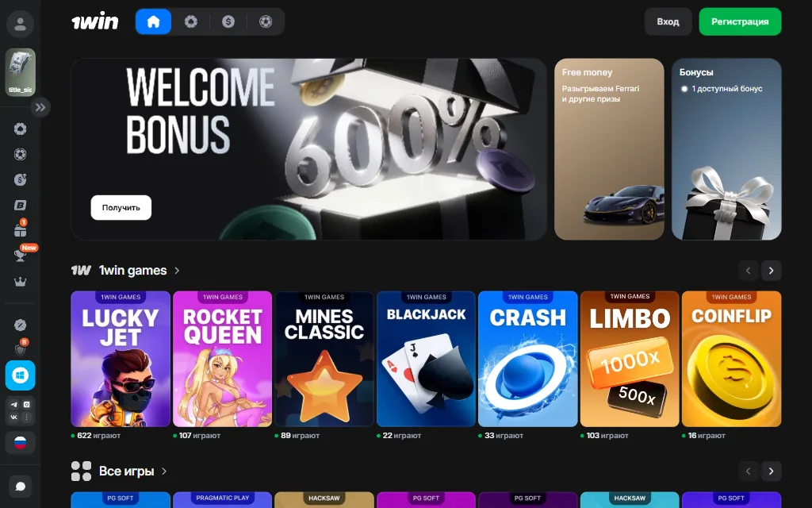Click the green Регистрация button
This screenshot has height=508, width=812.
740,21
